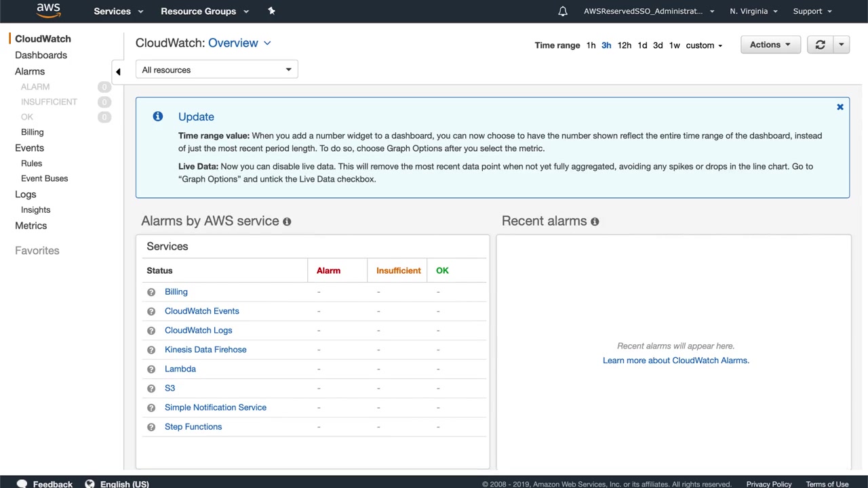Expand the Actions dropdown menu
The width and height of the screenshot is (868, 488).
click(x=770, y=45)
